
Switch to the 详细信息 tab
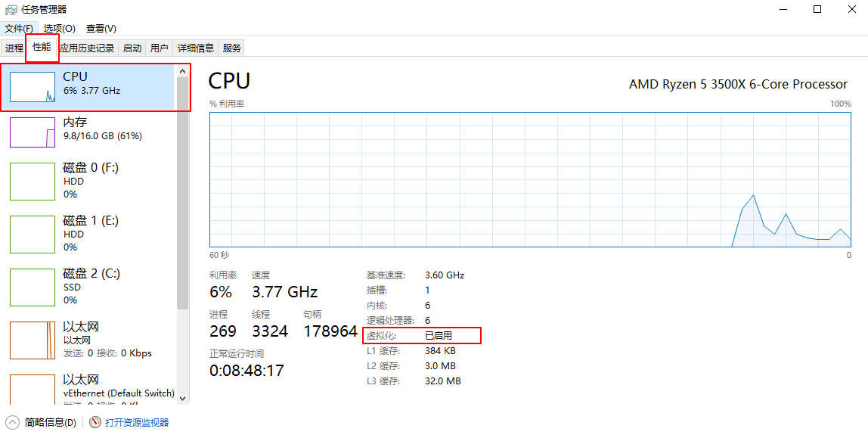(196, 48)
